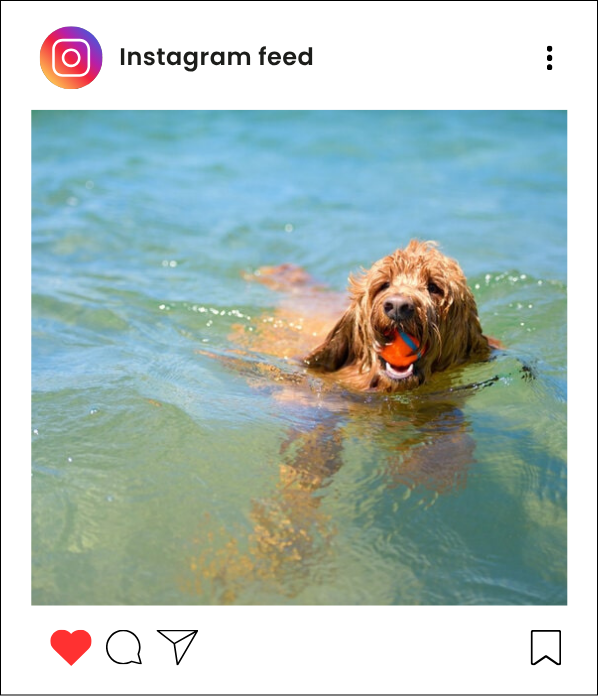
Task: Open the "Instagram feed" profile name
Action: (x=216, y=57)
